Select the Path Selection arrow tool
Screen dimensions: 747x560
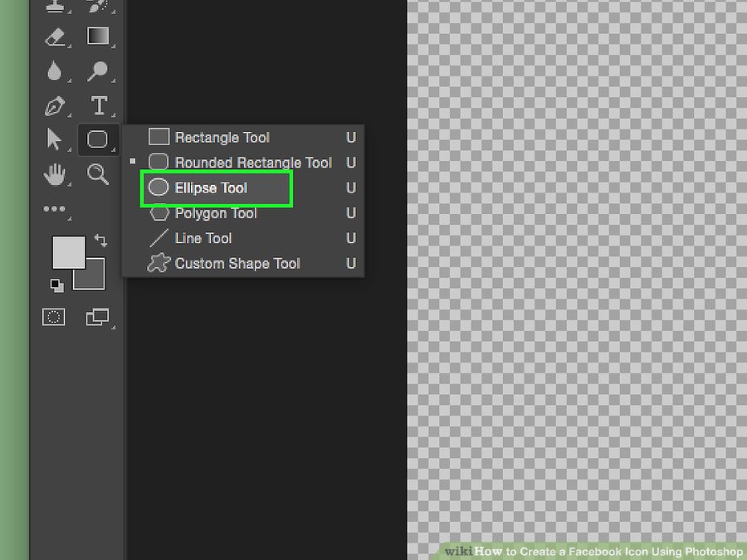54,139
